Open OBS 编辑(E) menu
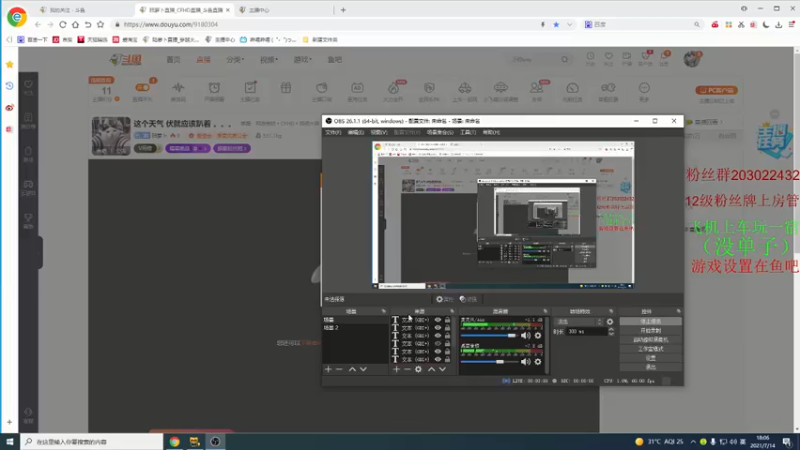The height and width of the screenshot is (450, 800). (356, 133)
